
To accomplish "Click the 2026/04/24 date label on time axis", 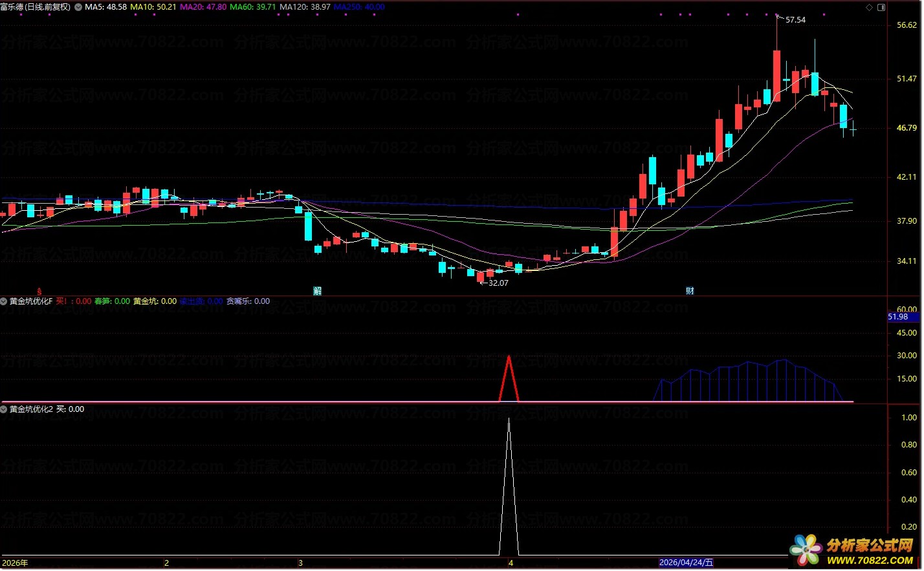I will point(686,563).
